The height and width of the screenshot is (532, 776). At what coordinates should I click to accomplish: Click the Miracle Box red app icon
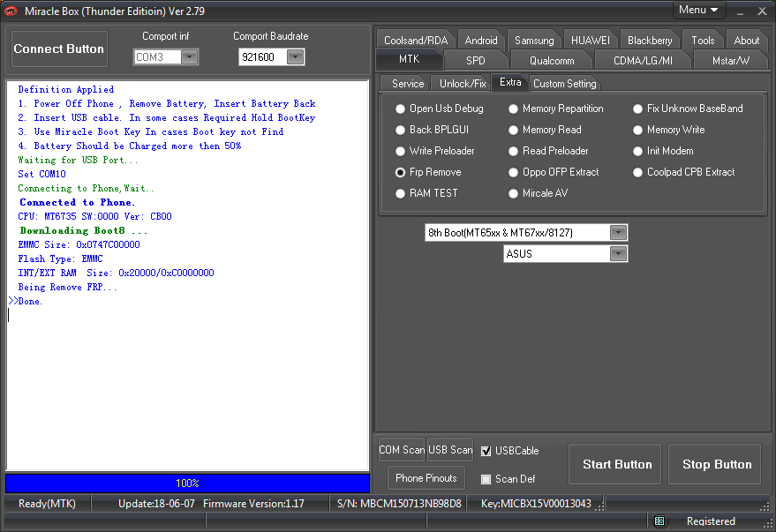click(x=11, y=11)
